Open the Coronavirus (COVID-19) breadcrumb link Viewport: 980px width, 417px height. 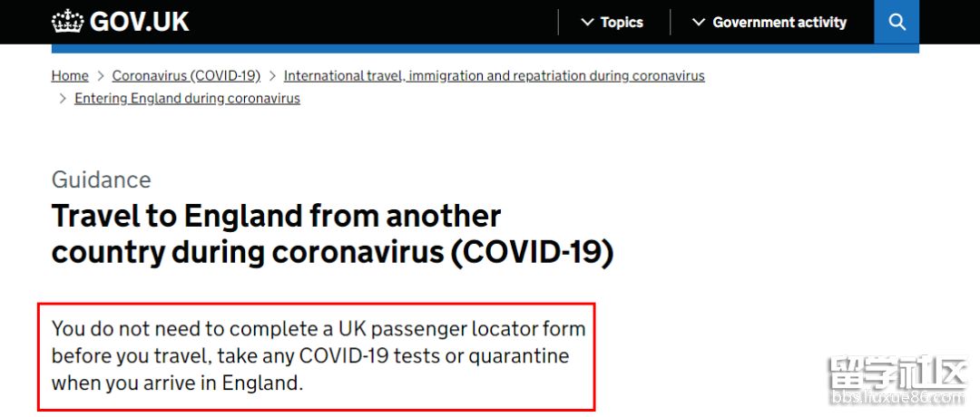pos(186,76)
